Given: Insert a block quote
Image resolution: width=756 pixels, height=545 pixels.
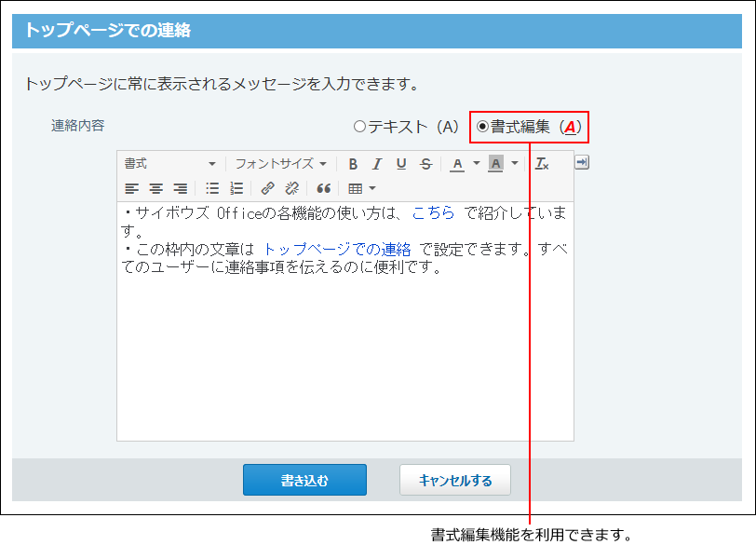Looking at the screenshot, I should (323, 188).
